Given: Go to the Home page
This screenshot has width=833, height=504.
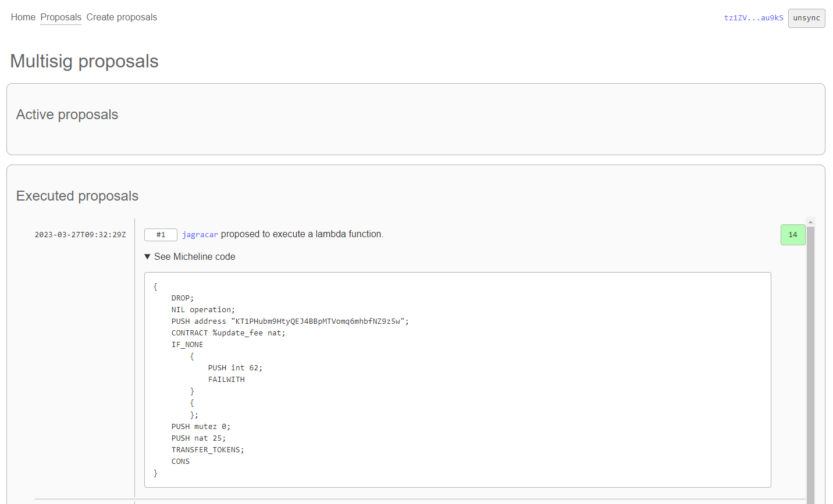Looking at the screenshot, I should 23,17.
